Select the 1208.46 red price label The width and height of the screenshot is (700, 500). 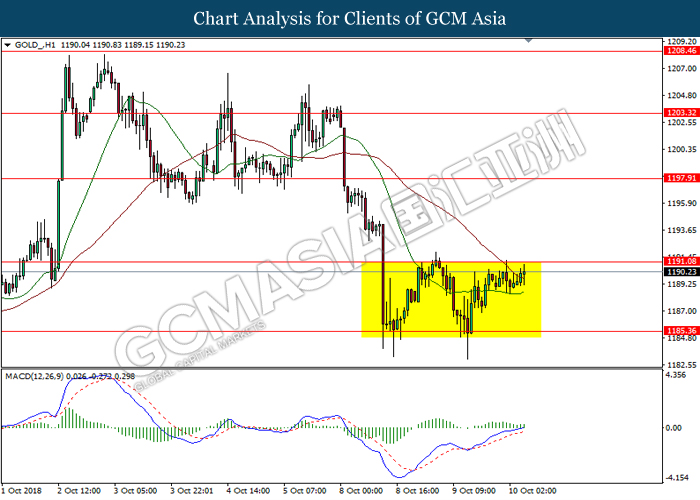(682, 51)
